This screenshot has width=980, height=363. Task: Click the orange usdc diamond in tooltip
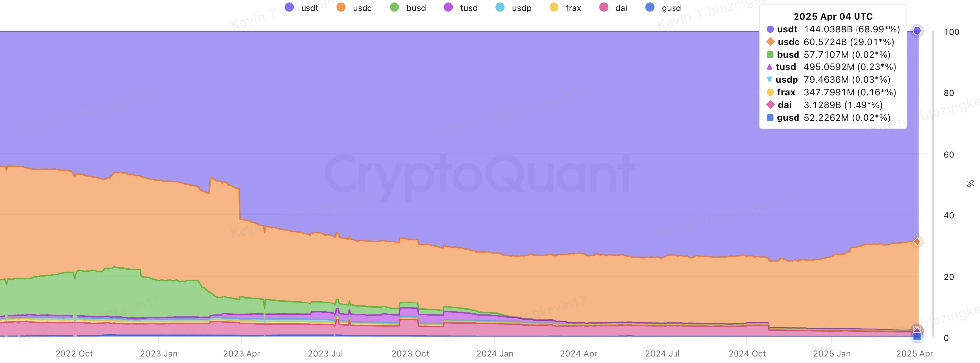pos(770,42)
